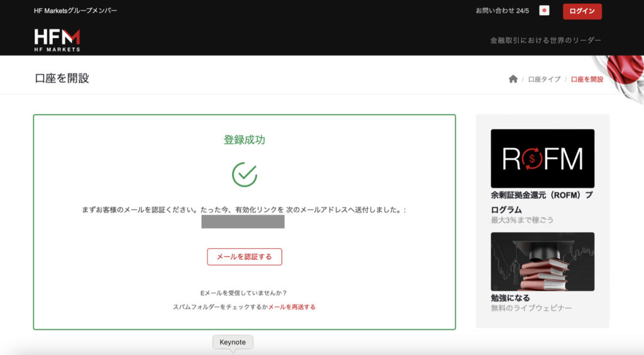Image resolution: width=644 pixels, height=355 pixels.
Task: Click the Eメールを受信していませんか？ text
Action: pyautogui.click(x=244, y=293)
